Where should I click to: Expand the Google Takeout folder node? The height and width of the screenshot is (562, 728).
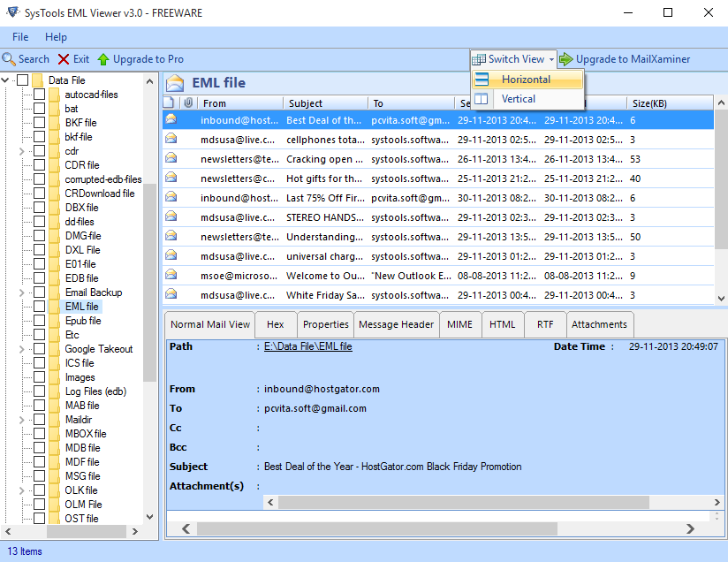coord(21,349)
